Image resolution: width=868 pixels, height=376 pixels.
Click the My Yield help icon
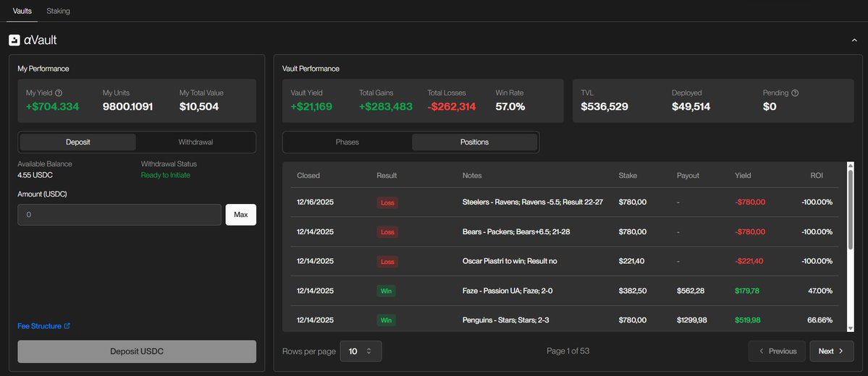point(59,93)
